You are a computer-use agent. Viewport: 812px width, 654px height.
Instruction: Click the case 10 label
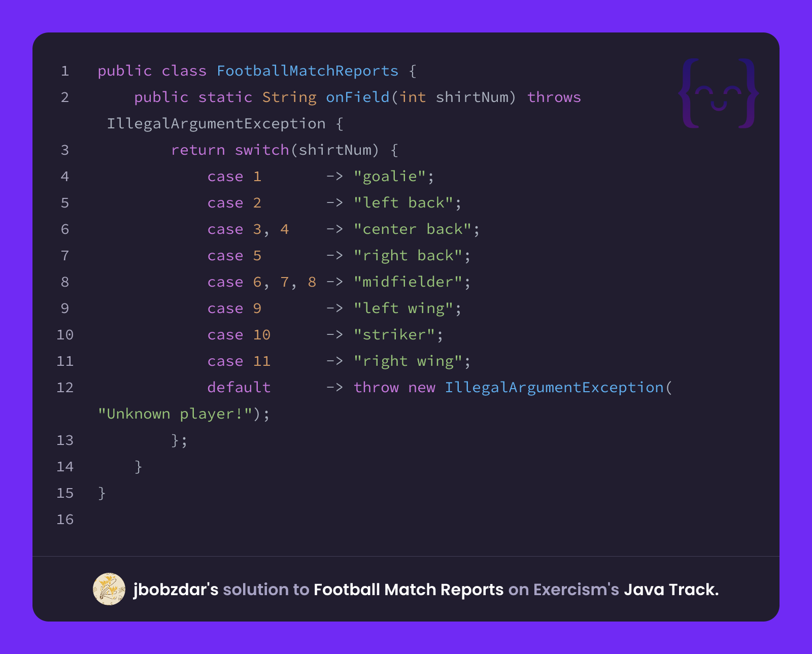239,335
